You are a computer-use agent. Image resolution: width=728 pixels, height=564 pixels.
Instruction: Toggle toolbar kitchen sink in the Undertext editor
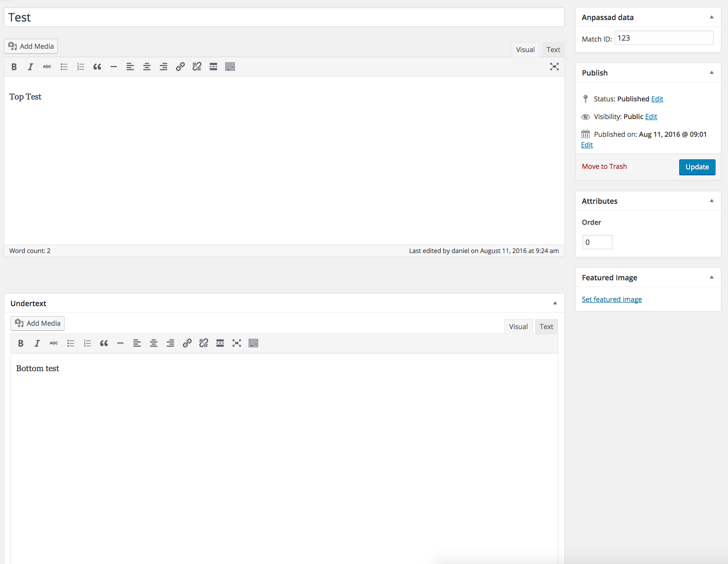[254, 343]
